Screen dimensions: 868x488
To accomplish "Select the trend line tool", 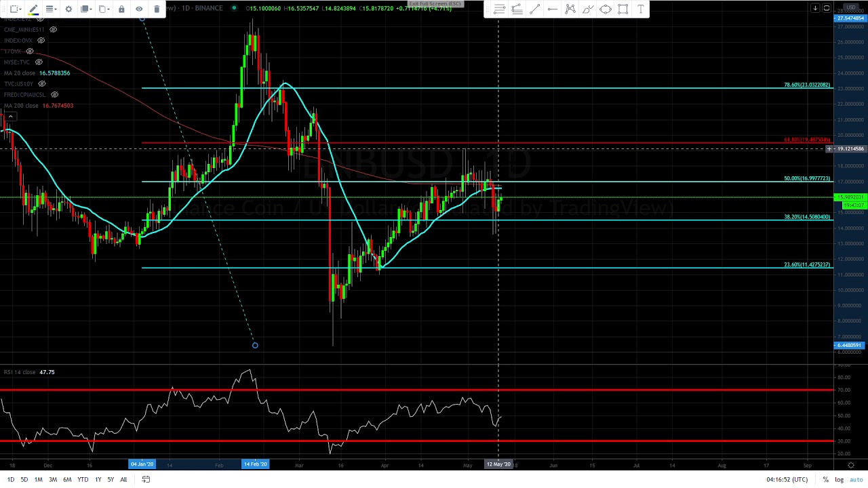I will tap(534, 9).
